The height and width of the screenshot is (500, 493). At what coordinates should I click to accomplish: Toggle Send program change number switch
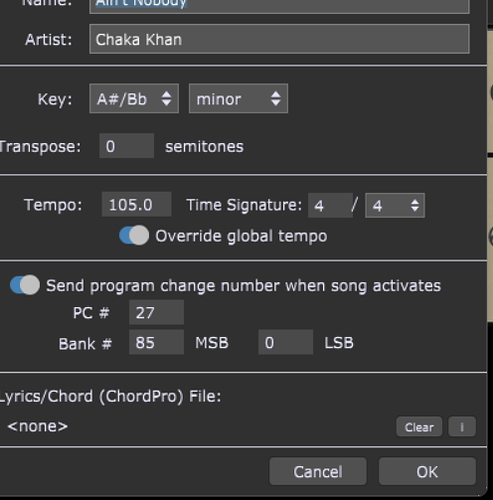coord(25,285)
